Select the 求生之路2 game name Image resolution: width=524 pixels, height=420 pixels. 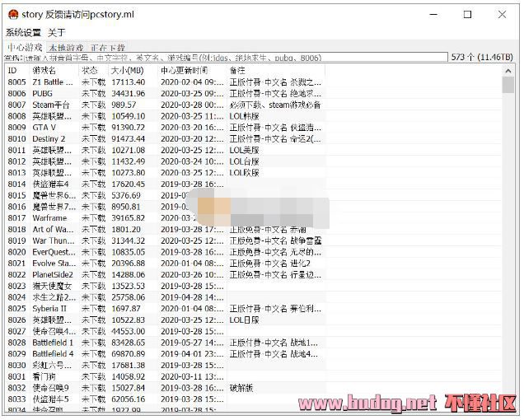pos(54,297)
